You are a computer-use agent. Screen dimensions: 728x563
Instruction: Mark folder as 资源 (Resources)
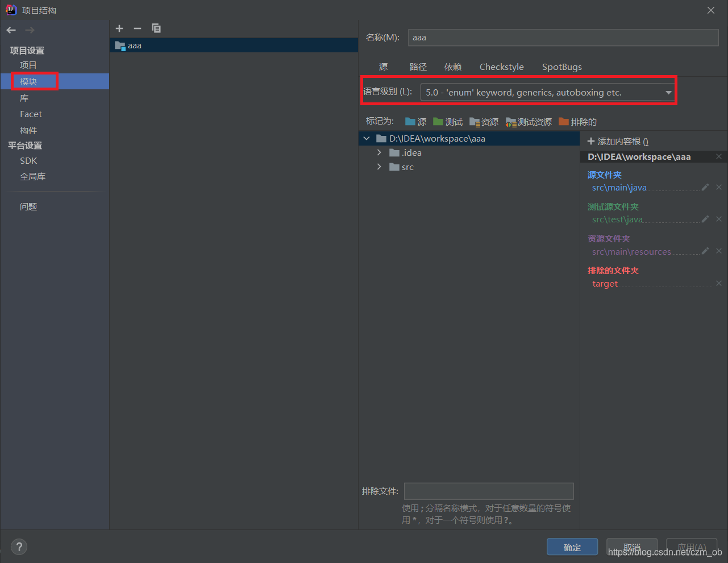pos(484,122)
